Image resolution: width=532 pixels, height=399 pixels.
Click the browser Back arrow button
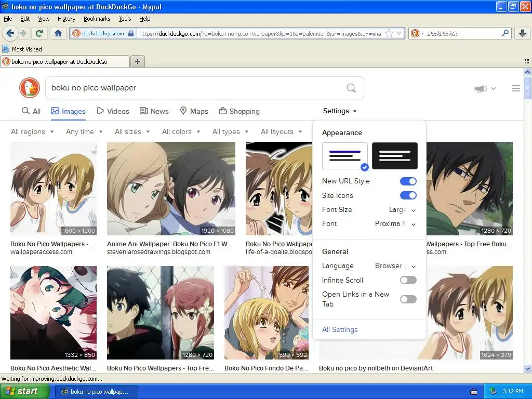point(10,33)
